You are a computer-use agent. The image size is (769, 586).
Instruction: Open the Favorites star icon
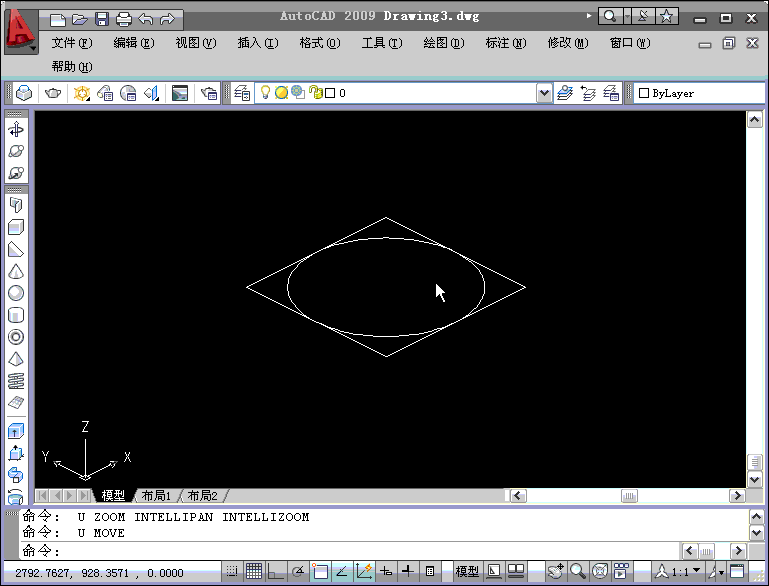[666, 16]
